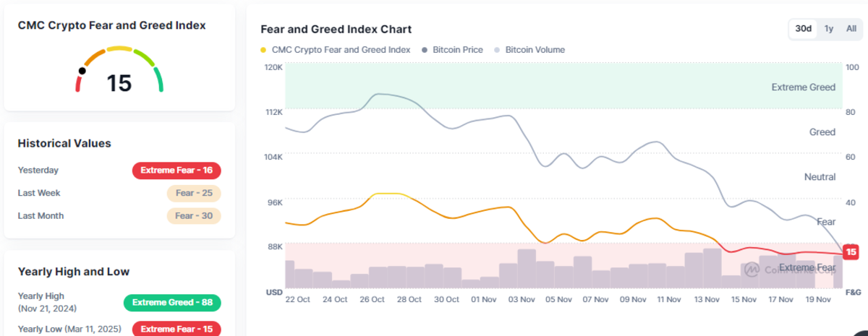This screenshot has height=336, width=868.
Task: Click the yellow Fear and Greed legend dot
Action: click(x=263, y=50)
